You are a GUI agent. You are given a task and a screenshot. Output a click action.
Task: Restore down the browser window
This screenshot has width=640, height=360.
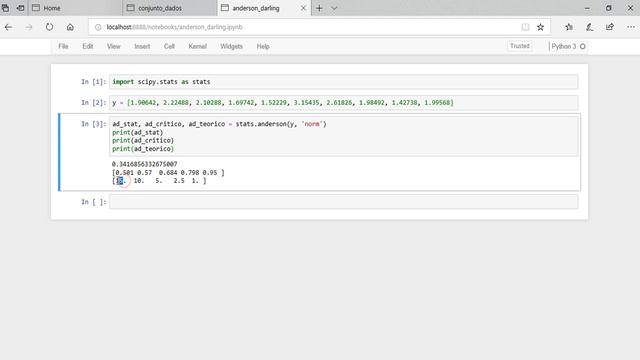(609, 8)
